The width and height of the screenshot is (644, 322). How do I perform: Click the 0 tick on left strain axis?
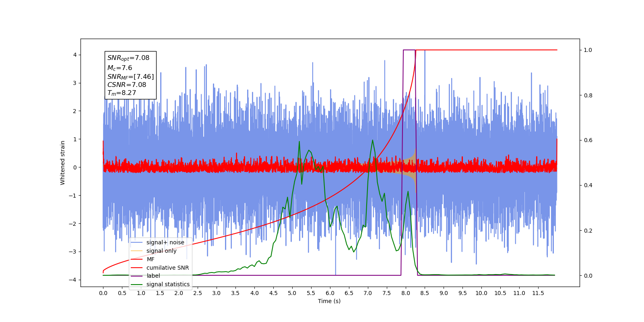coord(75,167)
